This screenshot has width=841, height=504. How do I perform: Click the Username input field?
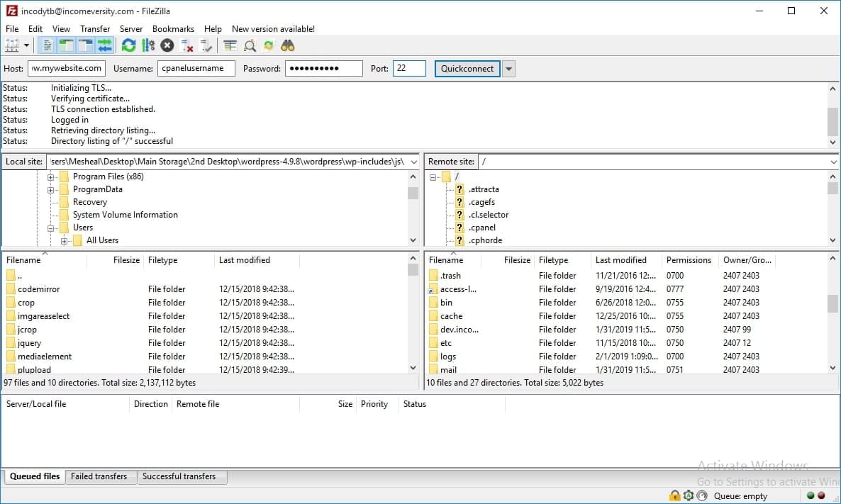(x=196, y=69)
